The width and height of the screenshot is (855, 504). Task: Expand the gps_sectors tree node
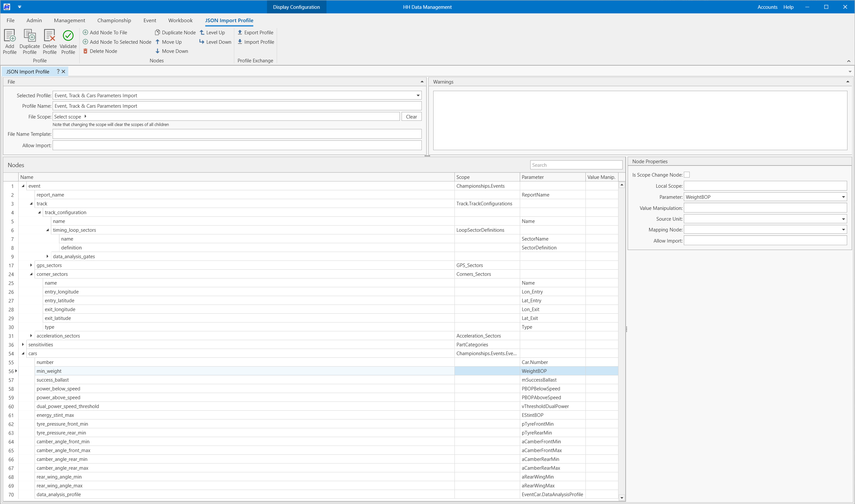tap(31, 265)
